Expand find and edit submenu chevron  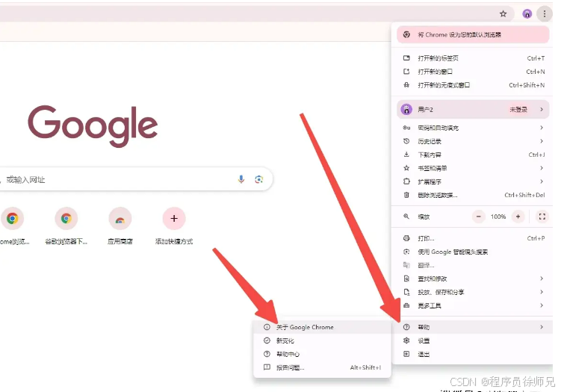tap(542, 279)
